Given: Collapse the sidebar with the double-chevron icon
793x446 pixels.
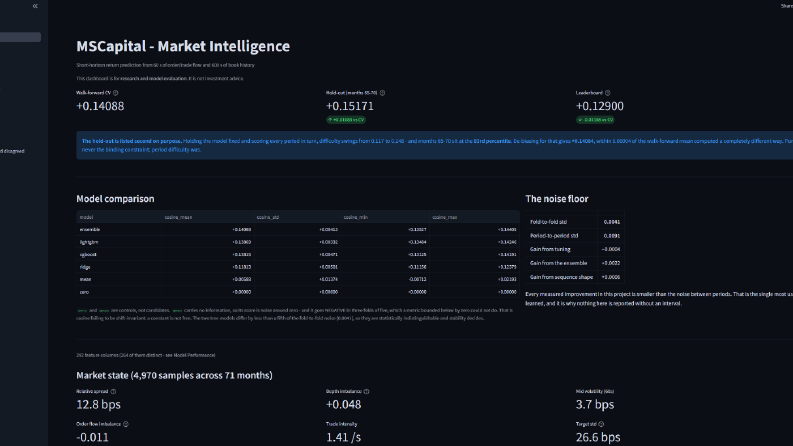Looking at the screenshot, I should (x=35, y=6).
